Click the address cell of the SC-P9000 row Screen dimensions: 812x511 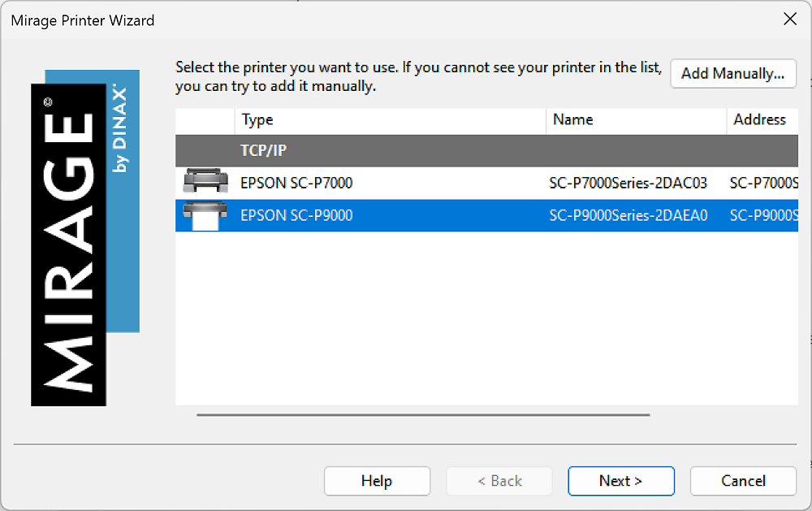point(763,216)
